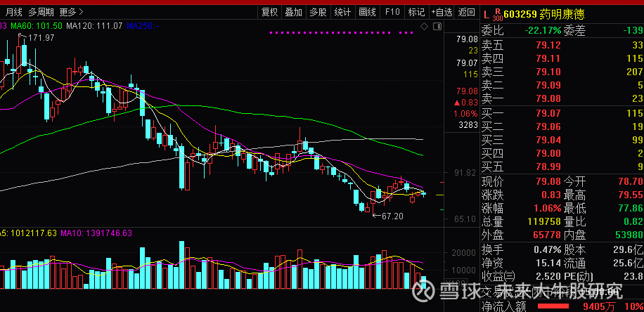Click the 91.82 price axis label
Image resolution: width=644 pixels, height=312 pixels.
tap(465, 172)
